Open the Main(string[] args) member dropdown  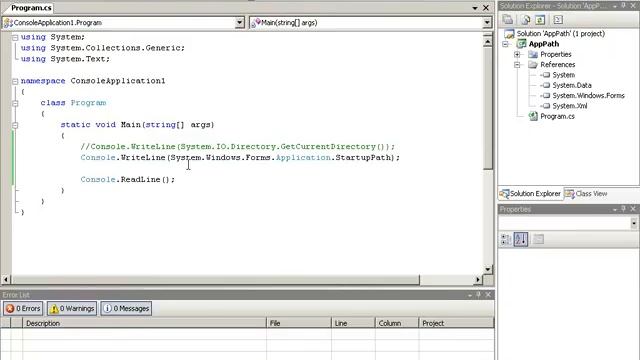coord(487,23)
